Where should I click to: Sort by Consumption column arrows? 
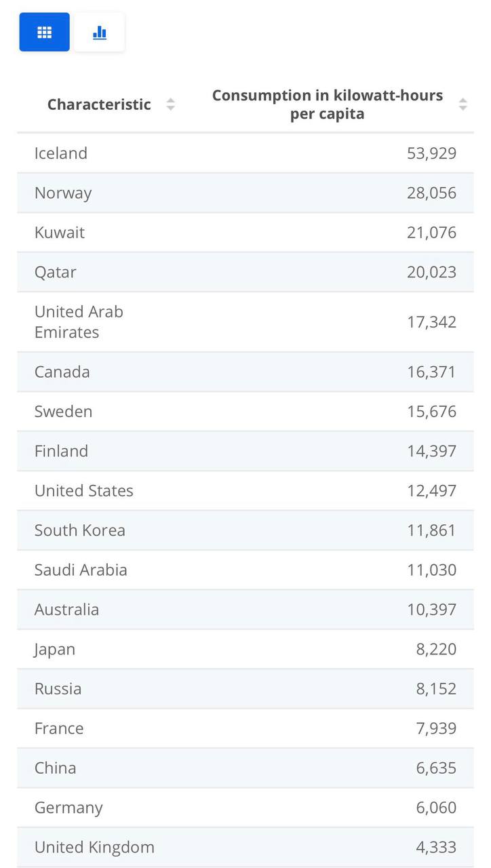tap(463, 104)
